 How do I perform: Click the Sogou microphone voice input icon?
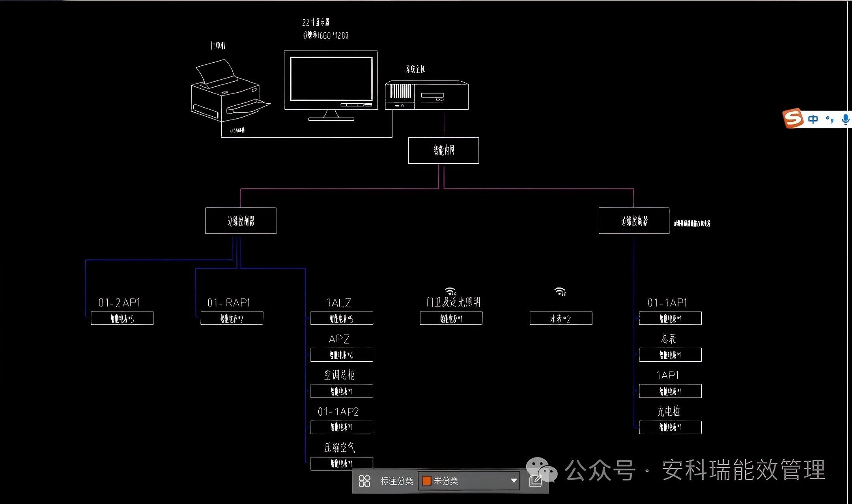coord(845,119)
